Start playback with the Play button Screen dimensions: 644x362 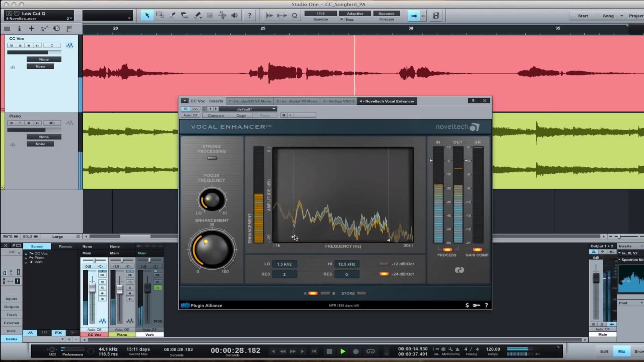pos(343,351)
